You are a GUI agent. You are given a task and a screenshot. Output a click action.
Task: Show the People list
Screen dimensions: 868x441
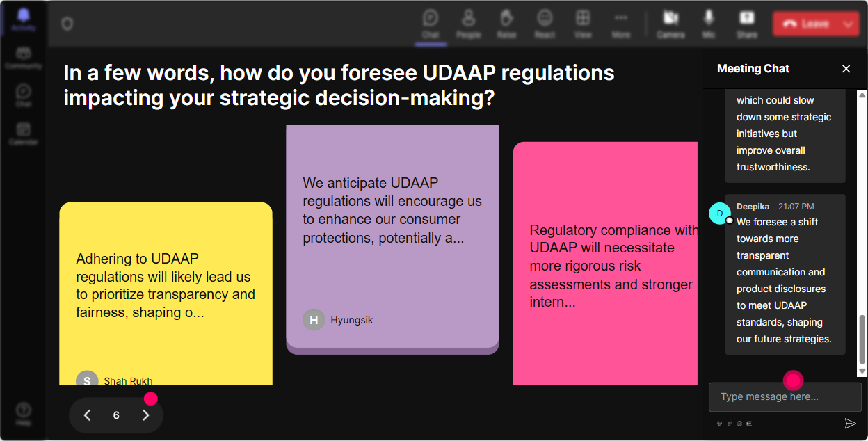(x=469, y=24)
